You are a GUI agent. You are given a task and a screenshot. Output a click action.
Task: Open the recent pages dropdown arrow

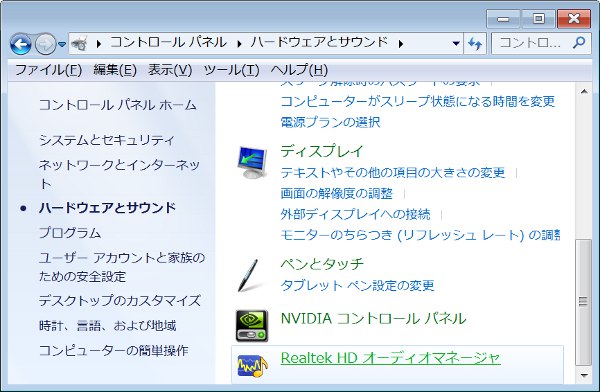[62, 44]
